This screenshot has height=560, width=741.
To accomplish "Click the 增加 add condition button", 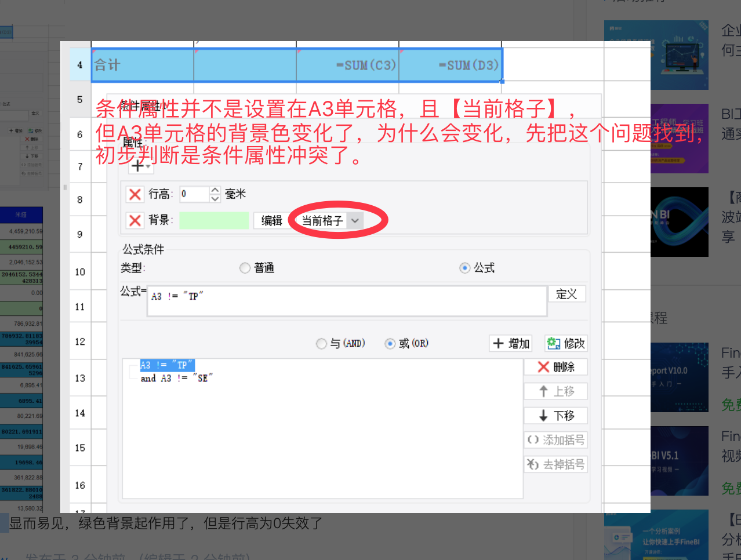I will (511, 343).
